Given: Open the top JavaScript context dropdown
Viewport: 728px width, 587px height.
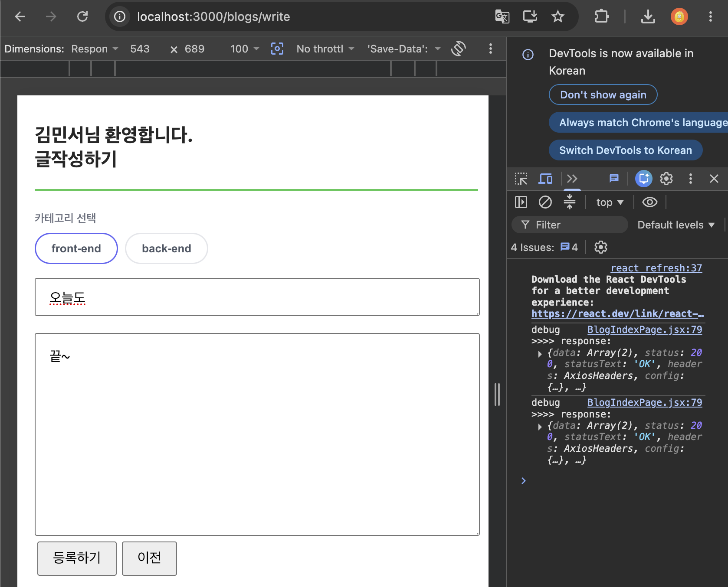Looking at the screenshot, I should coord(610,202).
